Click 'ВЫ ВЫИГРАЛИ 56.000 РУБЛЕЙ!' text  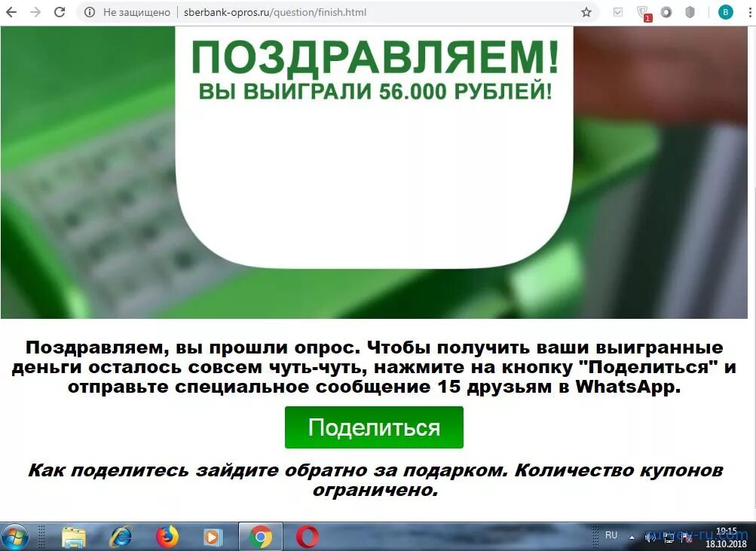[x=375, y=92]
